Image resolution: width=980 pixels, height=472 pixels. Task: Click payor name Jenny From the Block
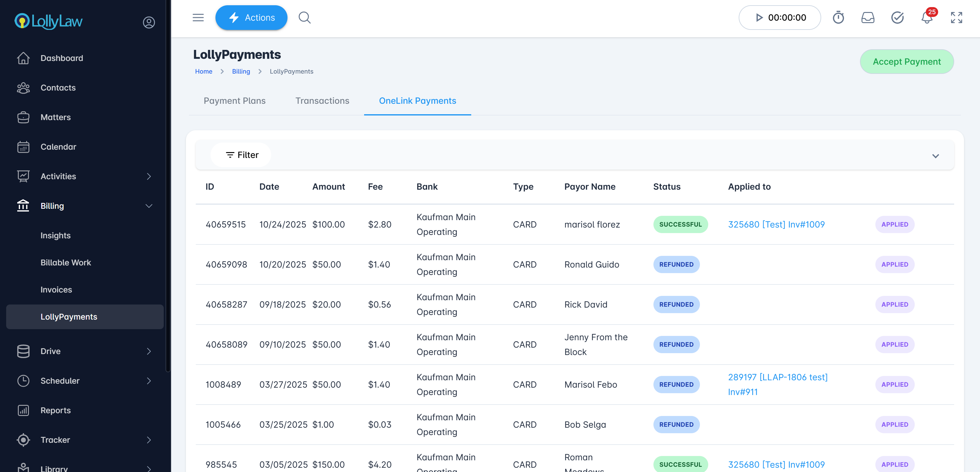point(596,345)
